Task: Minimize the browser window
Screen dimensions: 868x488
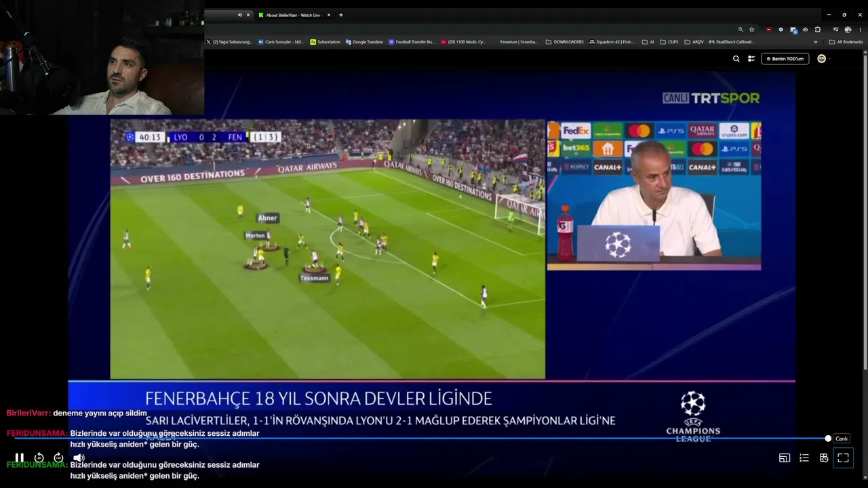Action: click(829, 15)
